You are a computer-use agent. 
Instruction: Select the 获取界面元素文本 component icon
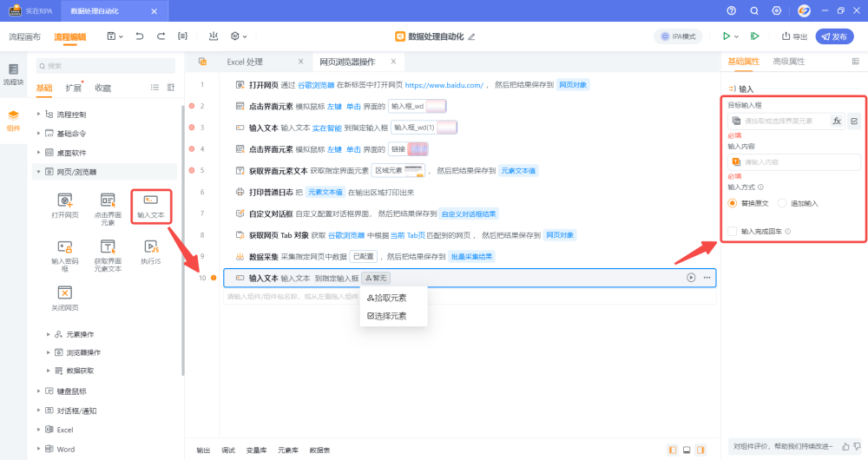click(108, 247)
